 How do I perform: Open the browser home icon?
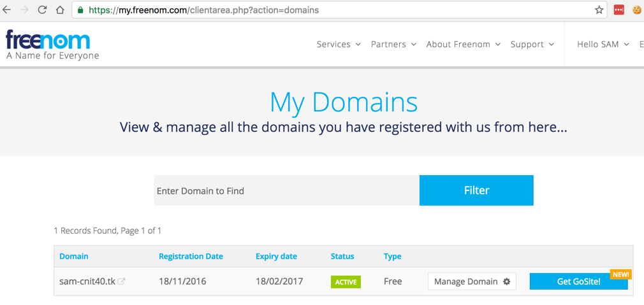pos(60,10)
